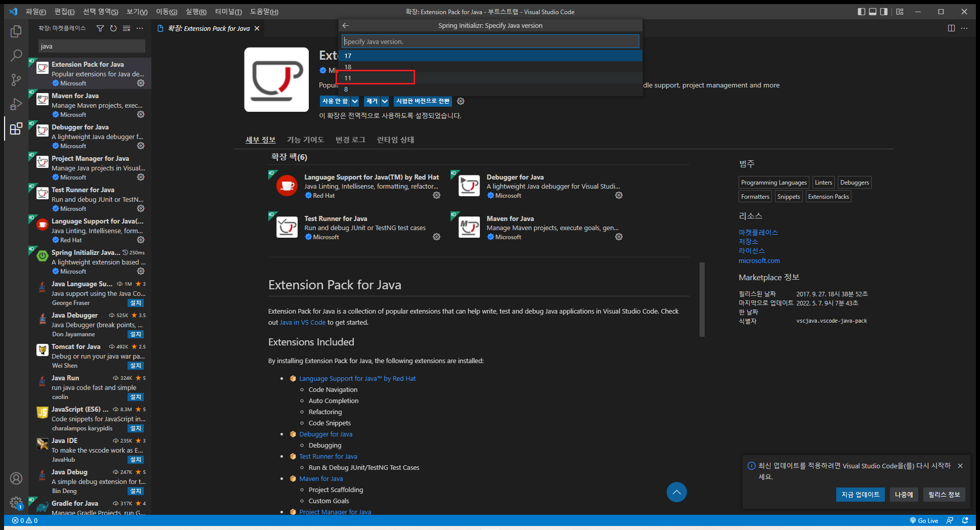This screenshot has height=530, width=980.
Task: Open the Java in VS Code link
Action: pos(303,322)
